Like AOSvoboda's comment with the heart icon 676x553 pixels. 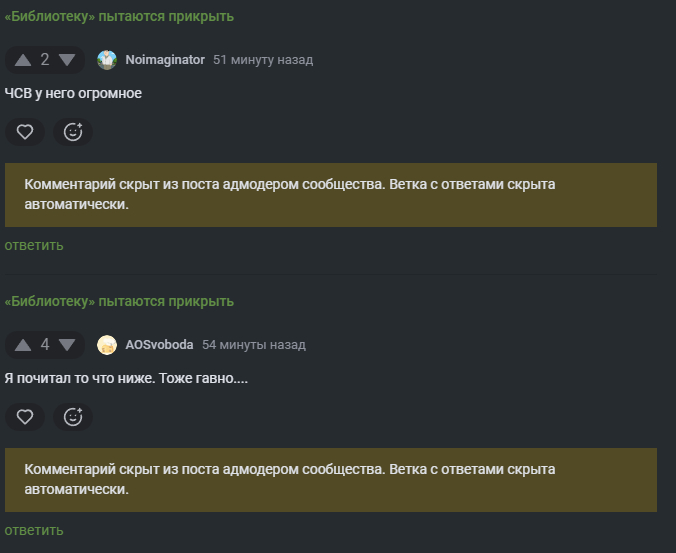(x=25, y=416)
